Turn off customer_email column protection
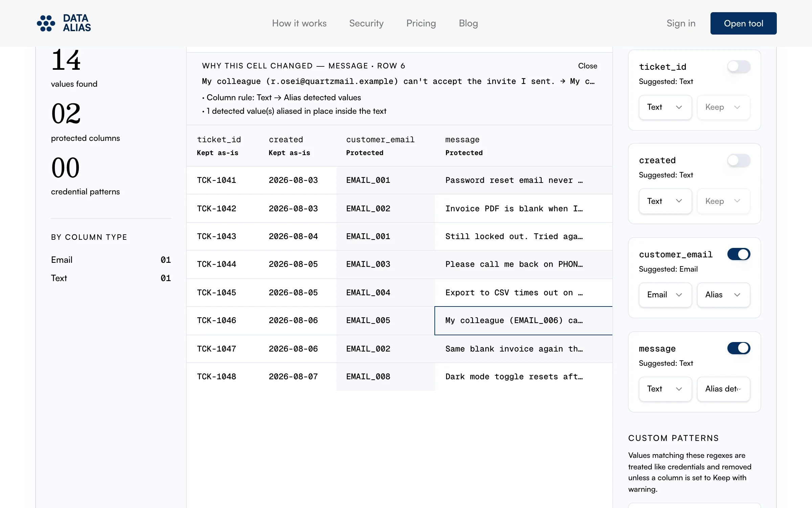Viewport: 812px width, 508px height. tap(739, 254)
